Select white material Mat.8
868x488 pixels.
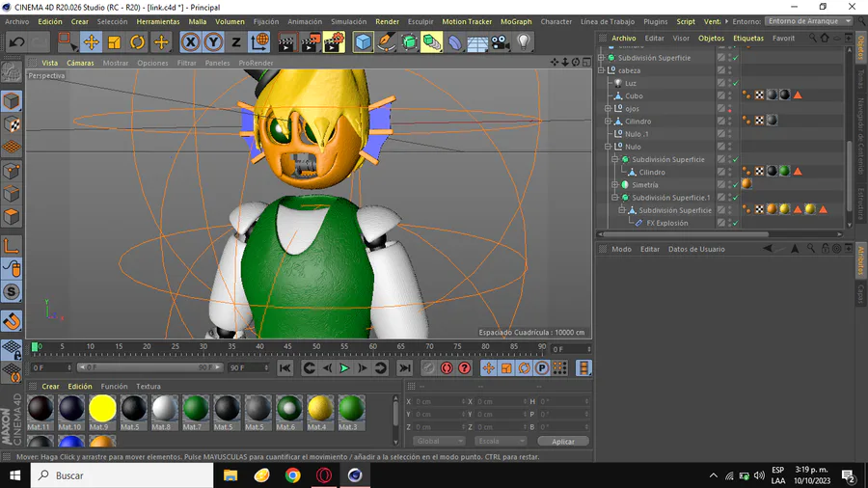coord(164,412)
